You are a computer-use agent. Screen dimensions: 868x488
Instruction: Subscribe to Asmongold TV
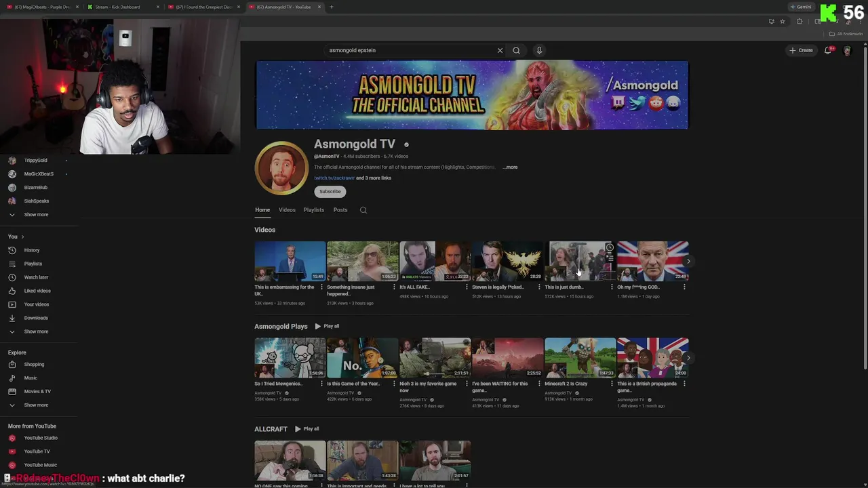[330, 192]
